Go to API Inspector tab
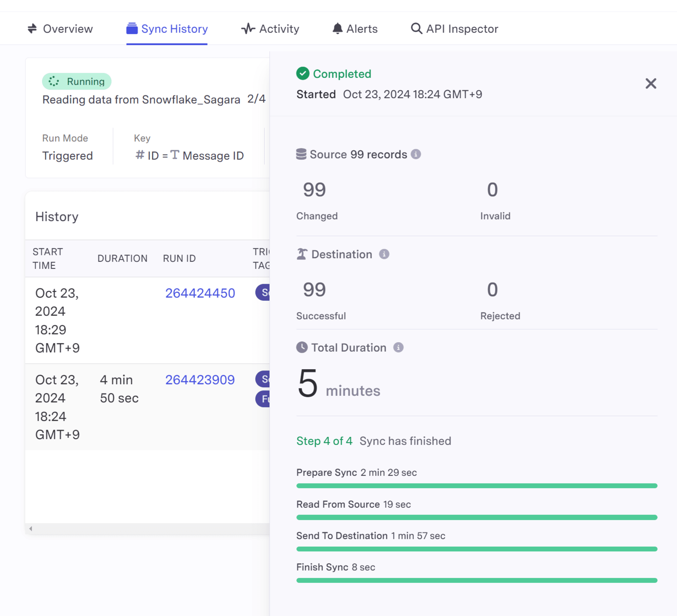Screen dimensions: 677x616 coord(454,29)
